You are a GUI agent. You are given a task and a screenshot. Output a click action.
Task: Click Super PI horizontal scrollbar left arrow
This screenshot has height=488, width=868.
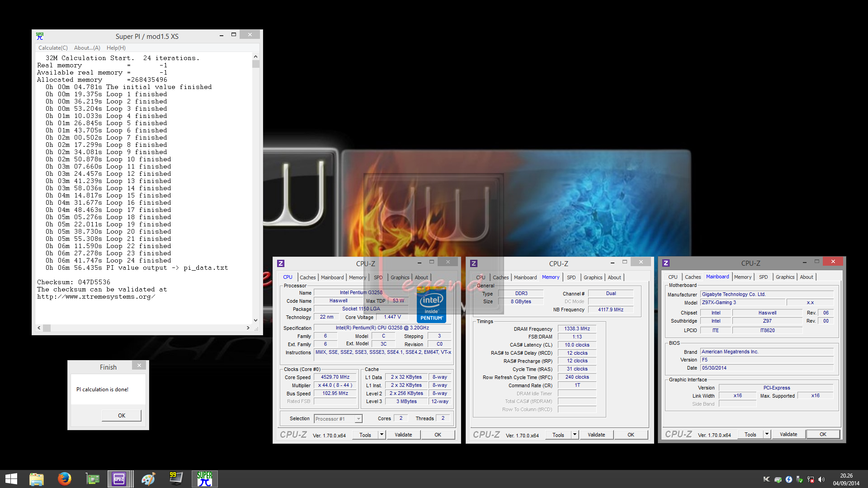click(39, 328)
